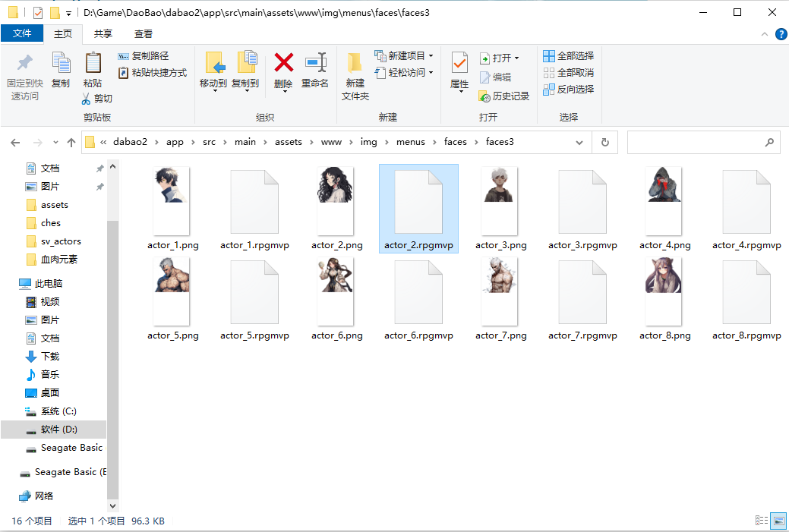Image resolution: width=789 pixels, height=532 pixels.
Task: Switch to Large Icons view in status bar
Action: tap(779, 521)
